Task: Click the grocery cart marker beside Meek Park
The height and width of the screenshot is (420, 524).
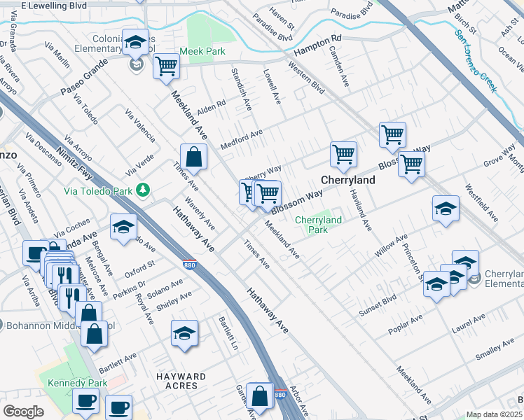Action: click(x=167, y=67)
